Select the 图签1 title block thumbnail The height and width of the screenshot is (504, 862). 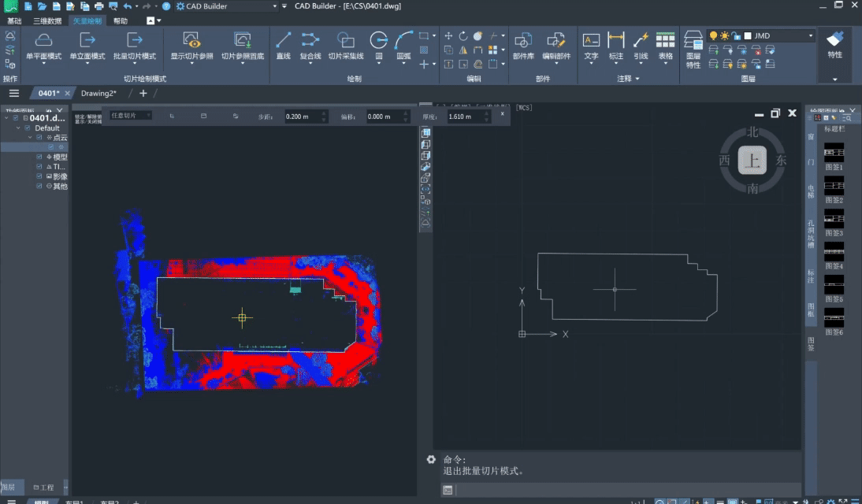click(x=834, y=152)
